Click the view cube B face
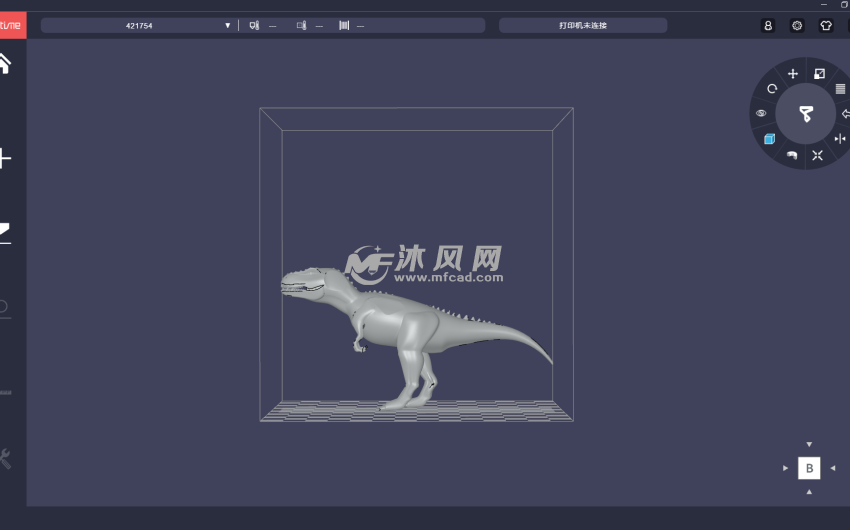The width and height of the screenshot is (850, 530). pyautogui.click(x=809, y=468)
